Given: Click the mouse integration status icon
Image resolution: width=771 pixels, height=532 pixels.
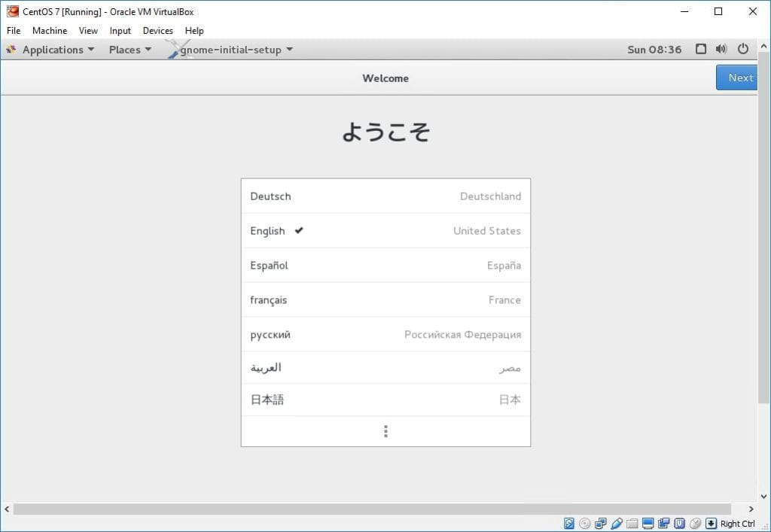Looking at the screenshot, I should pyautogui.click(x=695, y=524).
